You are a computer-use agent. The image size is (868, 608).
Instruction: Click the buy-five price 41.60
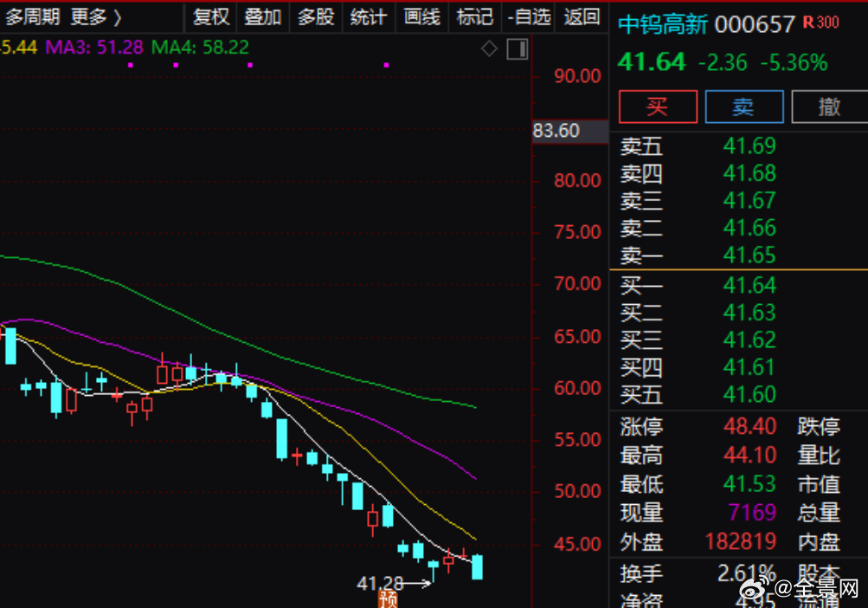click(x=749, y=394)
